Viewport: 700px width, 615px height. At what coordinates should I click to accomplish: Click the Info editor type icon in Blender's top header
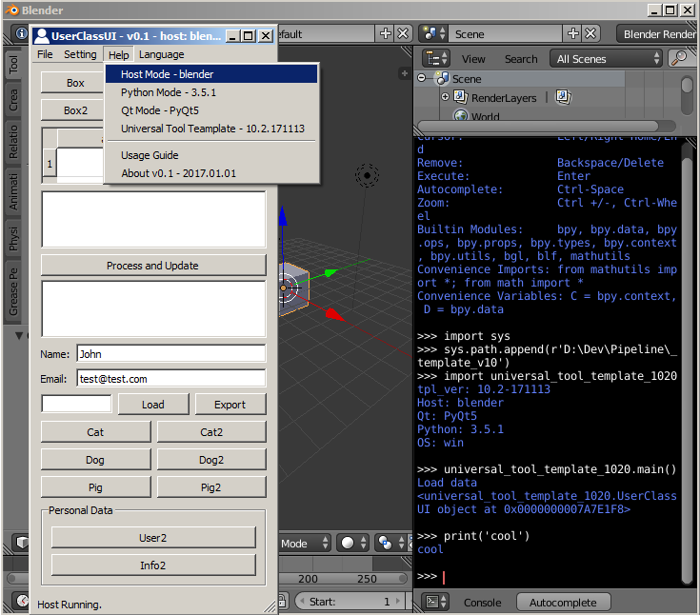[21, 33]
